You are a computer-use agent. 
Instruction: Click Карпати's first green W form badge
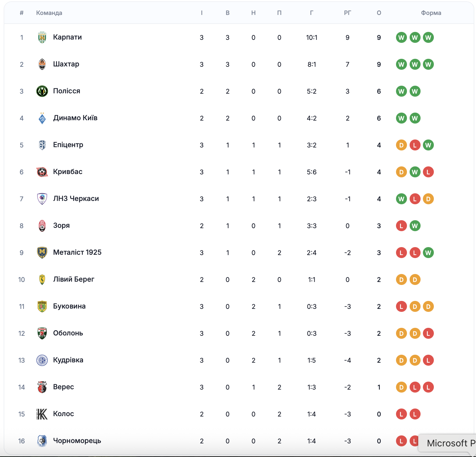pos(401,38)
